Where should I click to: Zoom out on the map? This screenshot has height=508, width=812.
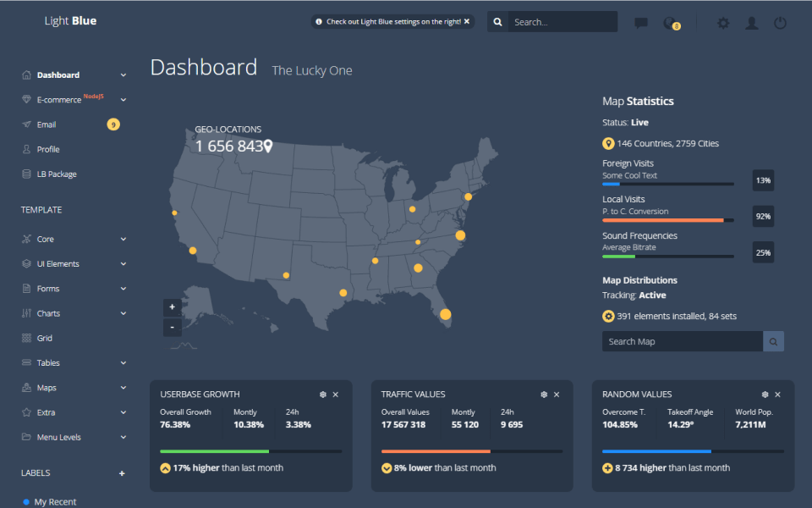click(173, 327)
